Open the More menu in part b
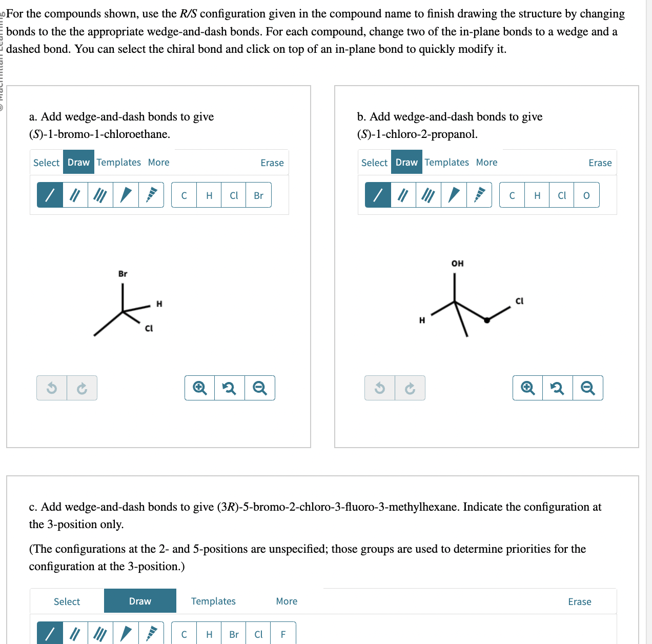The height and width of the screenshot is (644, 652). click(486, 162)
